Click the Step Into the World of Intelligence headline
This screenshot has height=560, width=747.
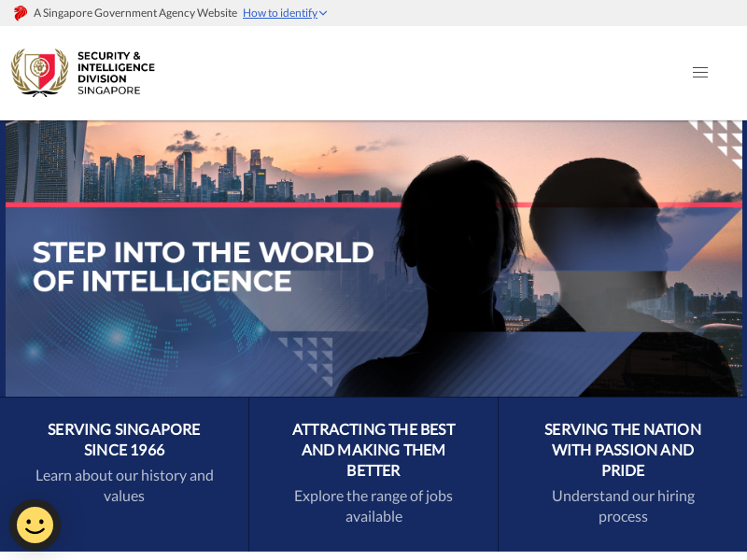click(204, 267)
